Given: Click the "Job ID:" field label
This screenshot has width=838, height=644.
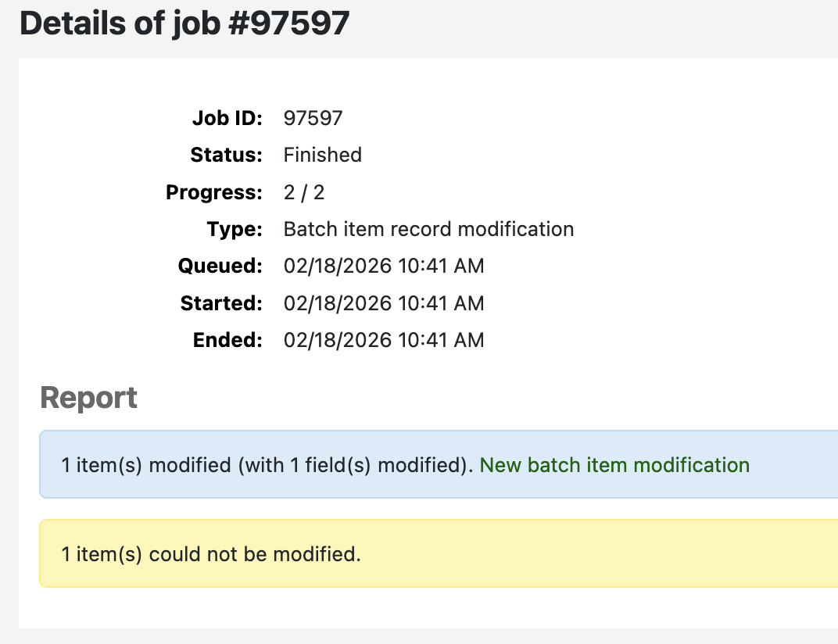Looking at the screenshot, I should tap(227, 118).
